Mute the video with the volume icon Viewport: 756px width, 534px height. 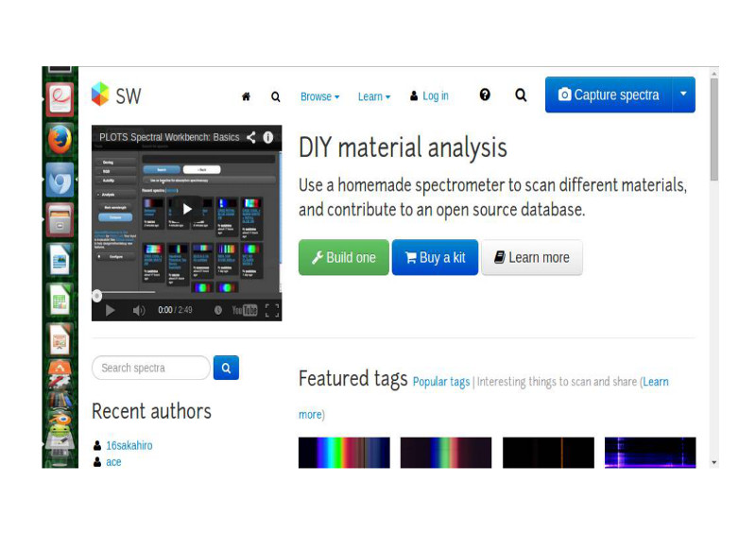(139, 310)
